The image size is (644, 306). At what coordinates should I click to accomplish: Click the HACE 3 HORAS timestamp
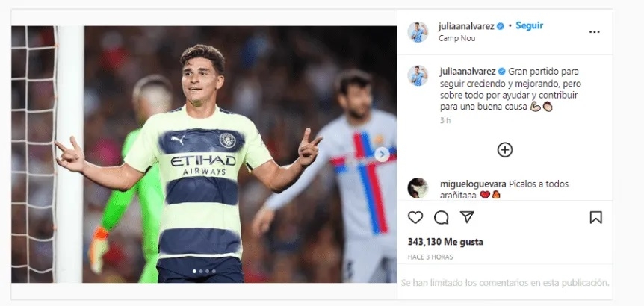[x=430, y=257]
